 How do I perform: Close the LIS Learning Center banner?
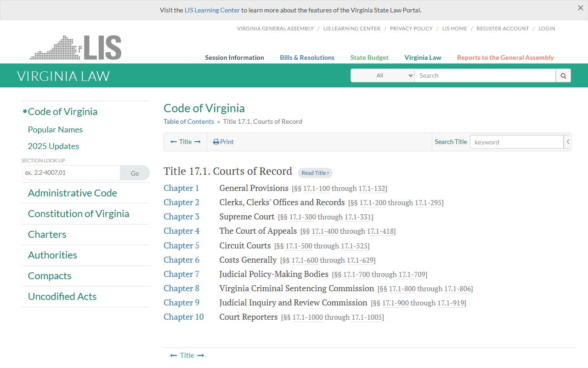(x=581, y=8)
